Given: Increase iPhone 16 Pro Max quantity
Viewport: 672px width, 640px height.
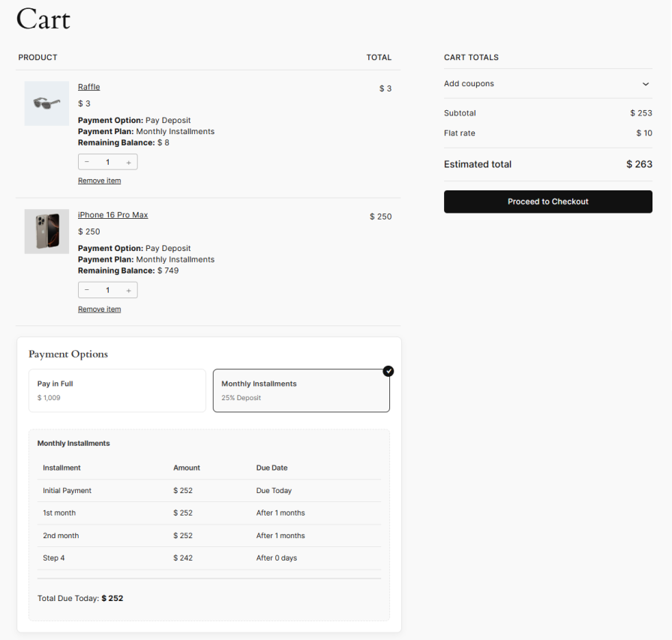Looking at the screenshot, I should tap(128, 291).
